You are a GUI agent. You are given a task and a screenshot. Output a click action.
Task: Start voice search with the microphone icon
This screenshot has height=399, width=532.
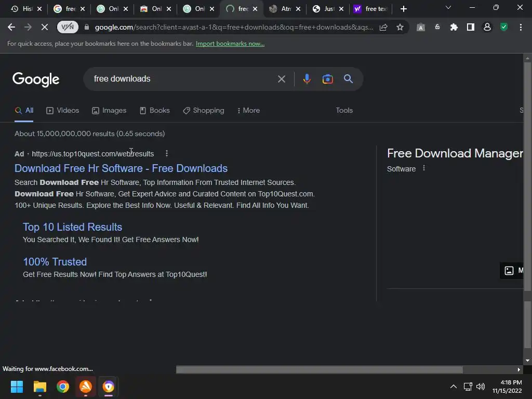click(x=307, y=79)
